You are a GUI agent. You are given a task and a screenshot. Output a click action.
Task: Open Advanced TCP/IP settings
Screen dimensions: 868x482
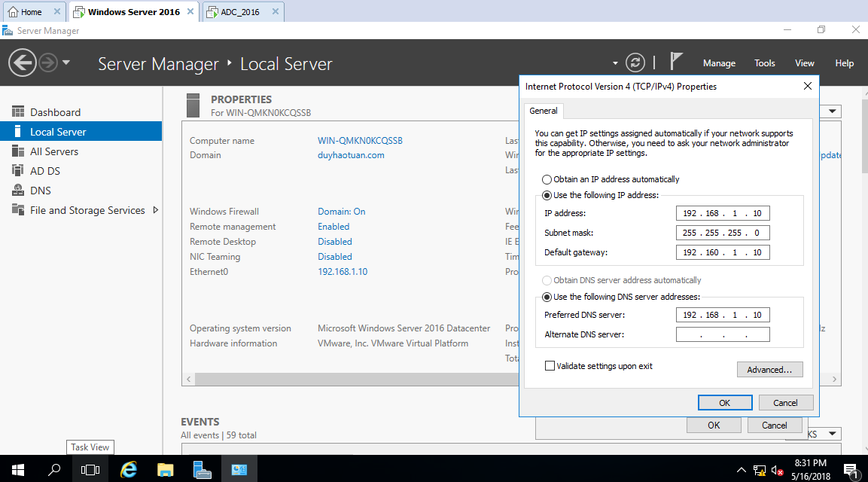click(769, 370)
